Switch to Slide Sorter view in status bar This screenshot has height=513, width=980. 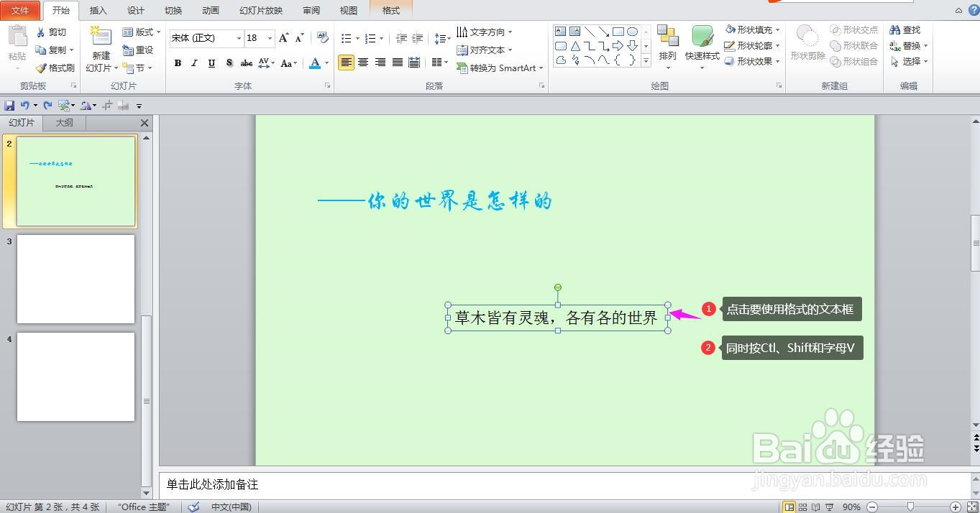coord(802,507)
